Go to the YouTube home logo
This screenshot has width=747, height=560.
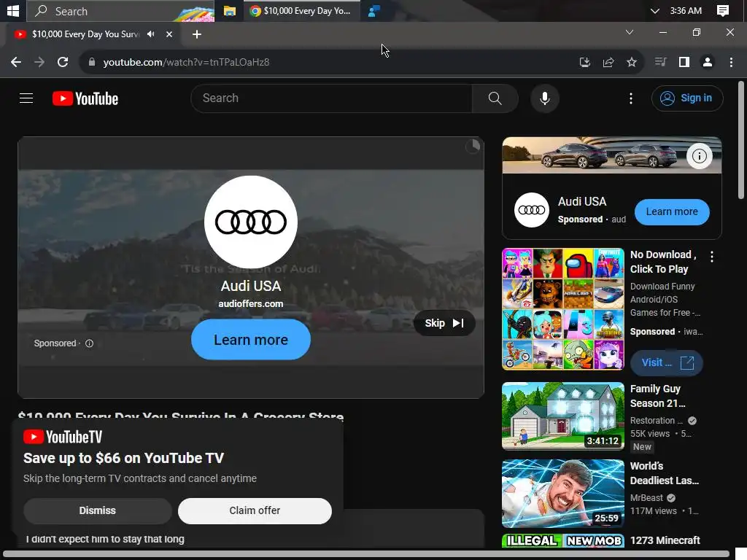tap(85, 98)
